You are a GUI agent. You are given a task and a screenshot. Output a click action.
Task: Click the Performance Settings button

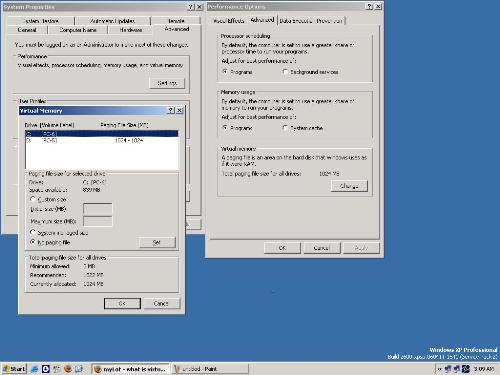[167, 83]
